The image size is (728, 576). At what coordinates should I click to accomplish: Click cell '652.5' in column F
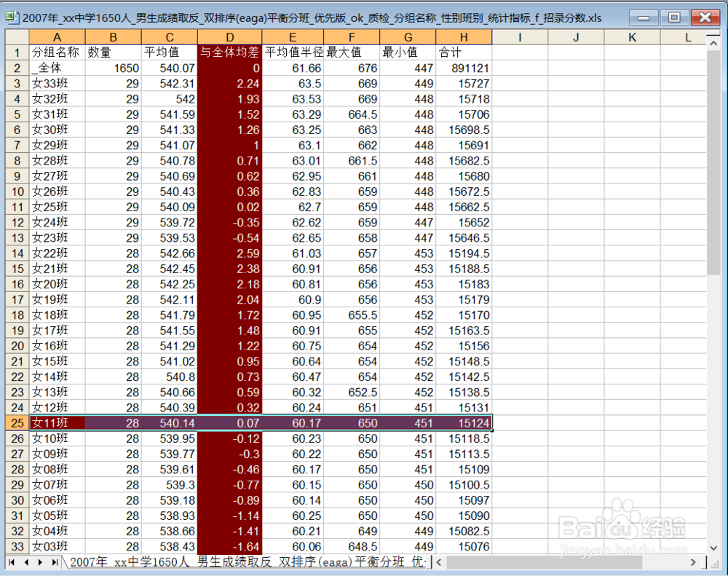(x=352, y=392)
